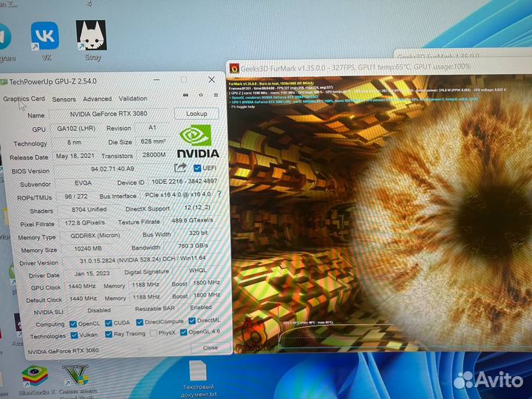Viewport: 532px width, 399px height.
Task: Click the Device ID value 10DE 2216 - 3842 4897
Action: pyautogui.click(x=184, y=182)
